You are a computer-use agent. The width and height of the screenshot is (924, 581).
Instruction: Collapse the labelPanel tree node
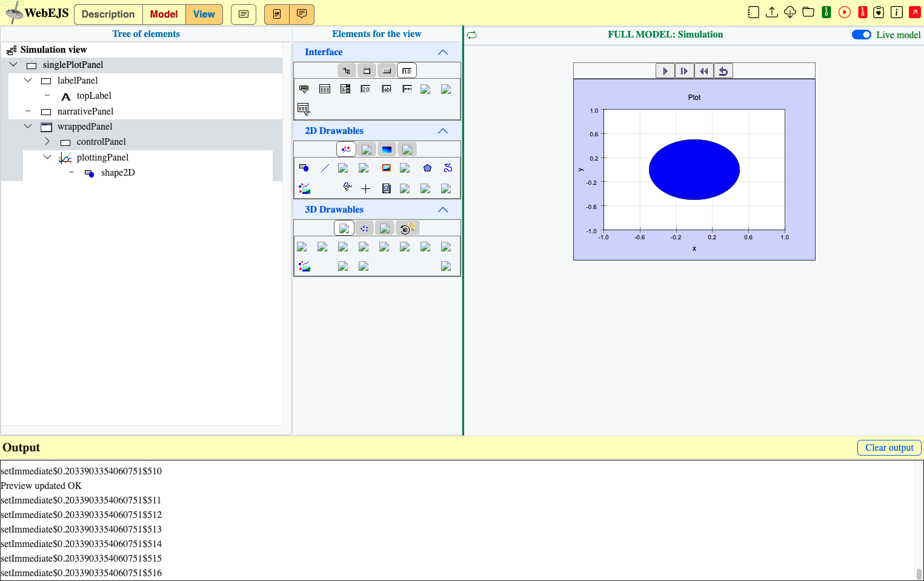click(28, 80)
